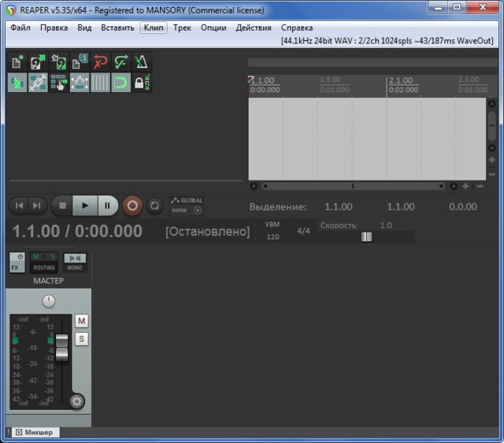Open the master ROUTING panel
The width and height of the screenshot is (504, 443).
click(x=44, y=262)
